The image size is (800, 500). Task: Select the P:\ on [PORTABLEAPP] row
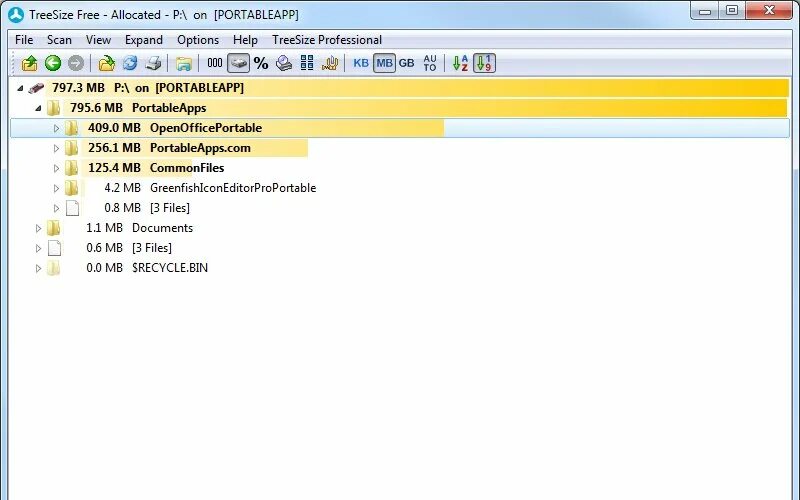[x=399, y=88]
